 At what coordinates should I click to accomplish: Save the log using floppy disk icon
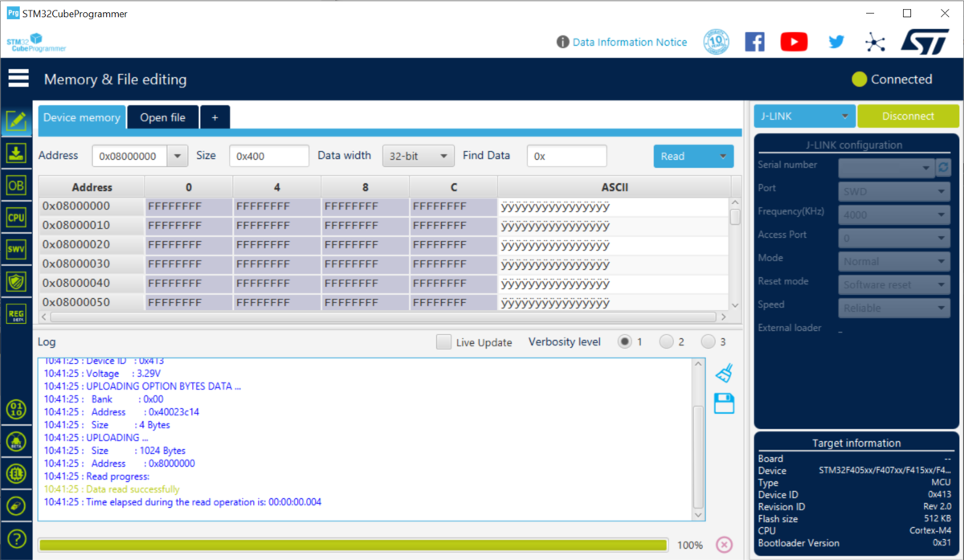(724, 403)
